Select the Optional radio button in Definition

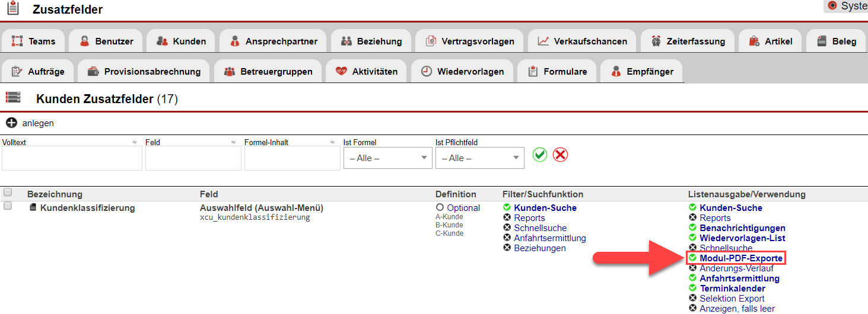click(440, 208)
